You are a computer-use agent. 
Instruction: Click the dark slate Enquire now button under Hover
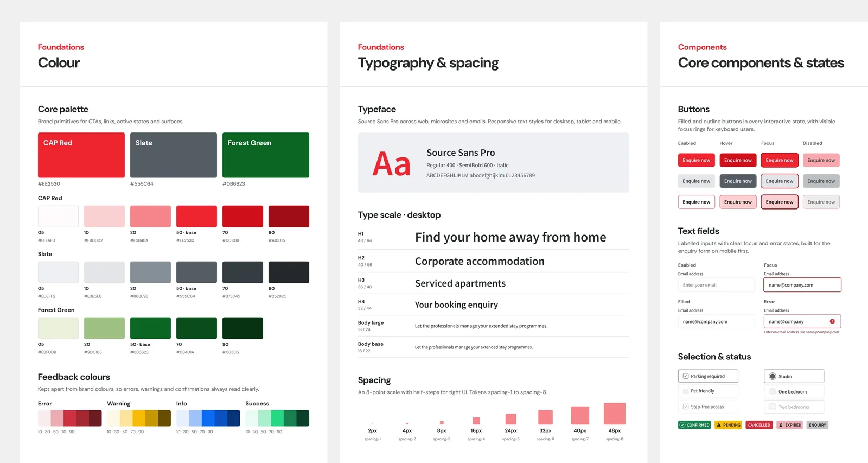pyautogui.click(x=738, y=181)
